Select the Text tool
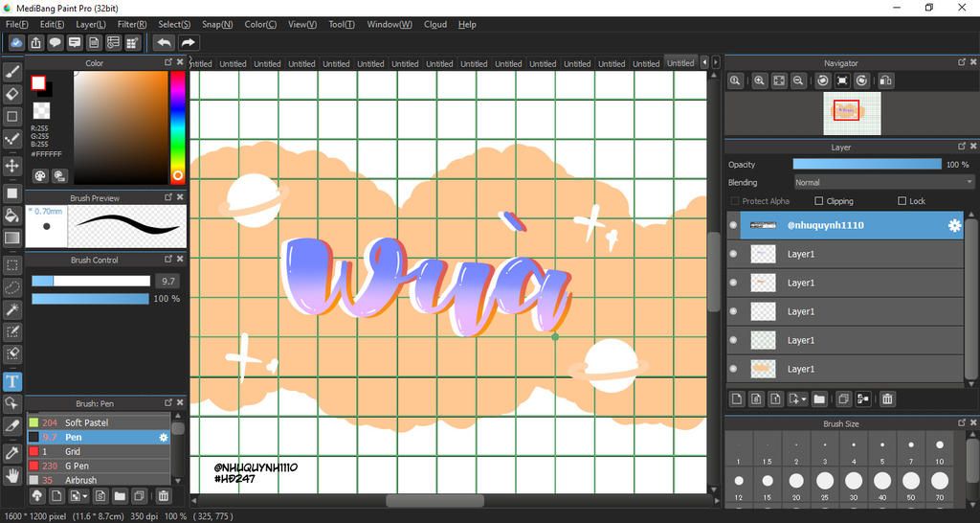The width and height of the screenshot is (980, 523). (11, 381)
